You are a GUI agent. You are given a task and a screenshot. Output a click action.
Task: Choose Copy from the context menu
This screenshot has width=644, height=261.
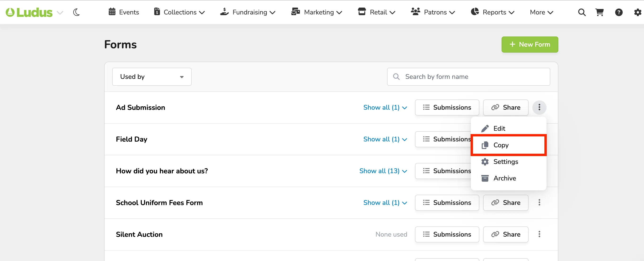coord(508,145)
